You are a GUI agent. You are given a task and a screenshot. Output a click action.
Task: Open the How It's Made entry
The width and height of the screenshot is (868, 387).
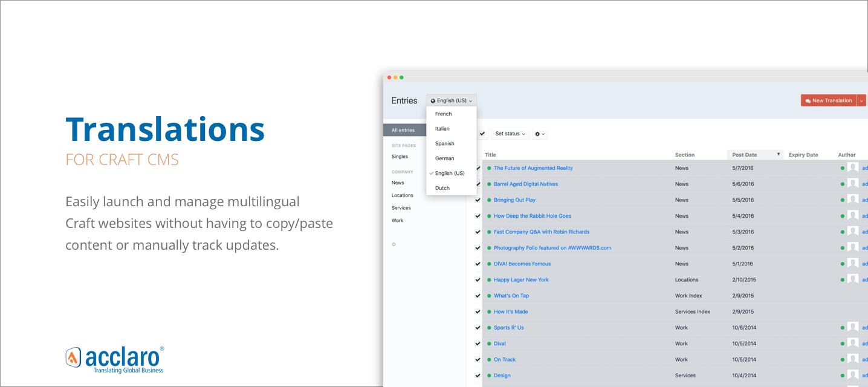coord(511,312)
